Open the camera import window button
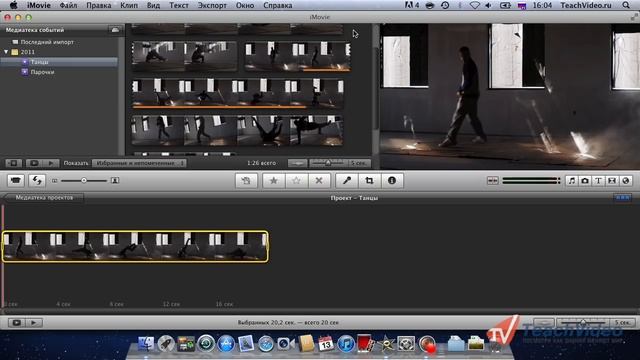Screen dimensions: 640x360 pos(16,180)
